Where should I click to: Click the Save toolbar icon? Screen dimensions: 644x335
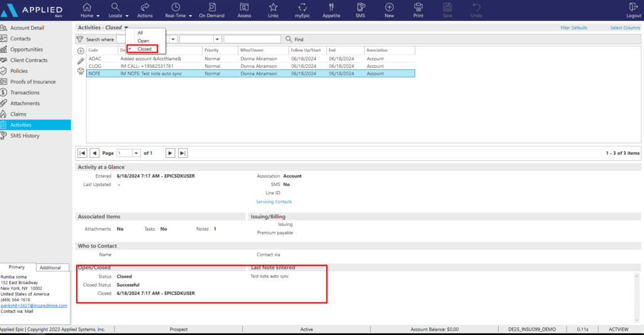coord(447,8)
